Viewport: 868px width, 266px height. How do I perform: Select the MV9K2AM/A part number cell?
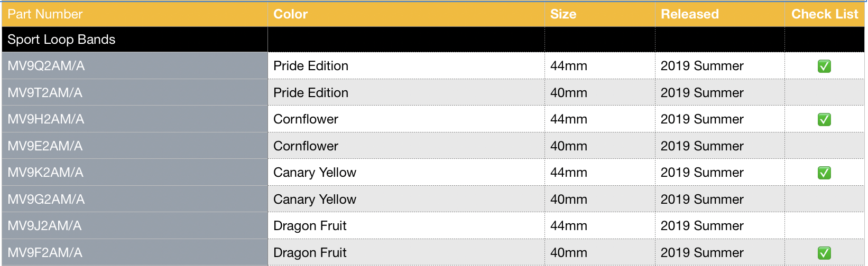click(45, 173)
